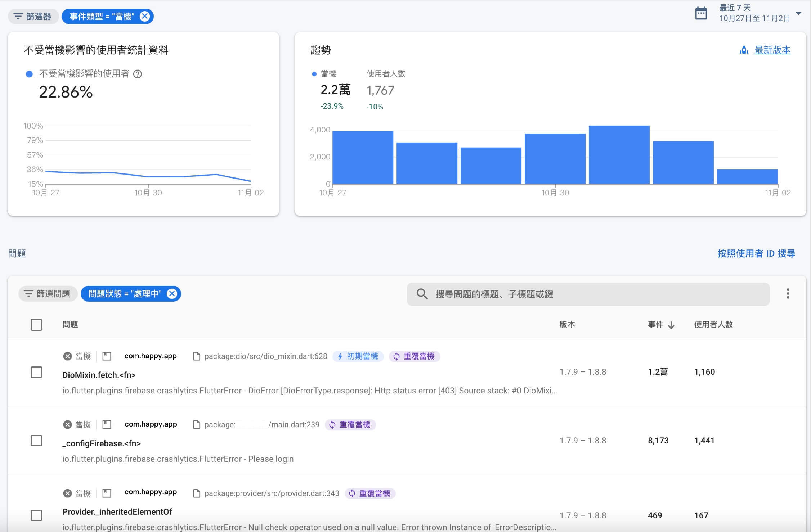
Task: Remove the 事件類型 = 當機 filter chip
Action: point(145,17)
